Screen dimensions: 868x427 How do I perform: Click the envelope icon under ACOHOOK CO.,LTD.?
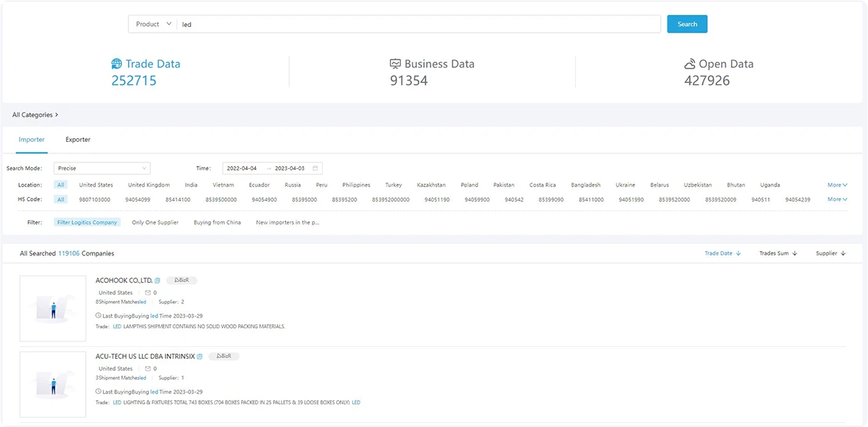(x=148, y=292)
